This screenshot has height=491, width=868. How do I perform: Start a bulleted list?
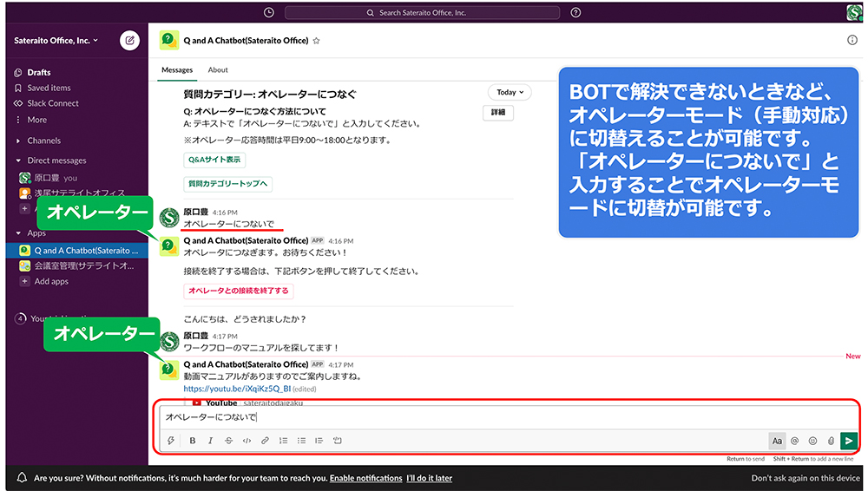[x=301, y=441]
